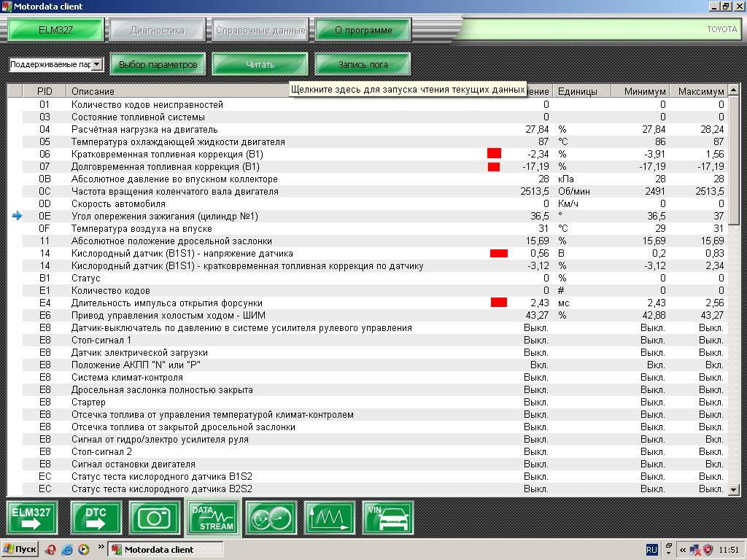Image resolution: width=747 pixels, height=560 pixels.
Task: Click the Запись лога button
Action: tap(363, 64)
